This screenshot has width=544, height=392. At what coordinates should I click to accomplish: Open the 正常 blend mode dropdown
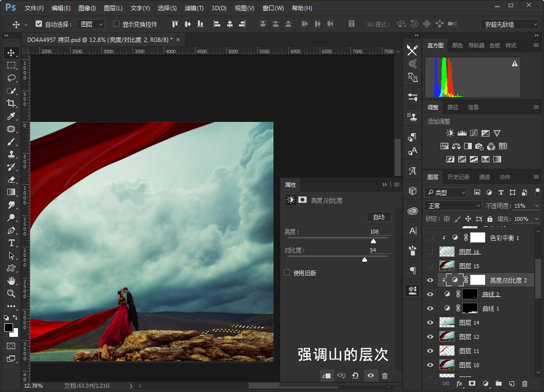tap(453, 206)
